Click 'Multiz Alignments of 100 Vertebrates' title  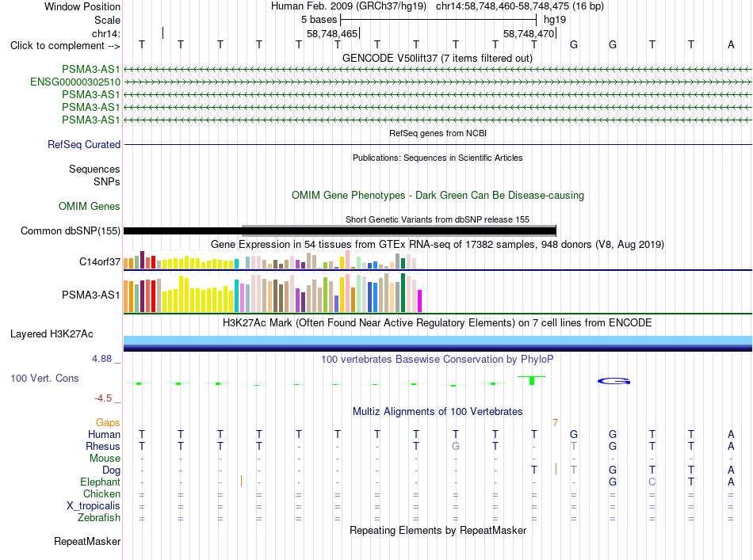click(438, 412)
